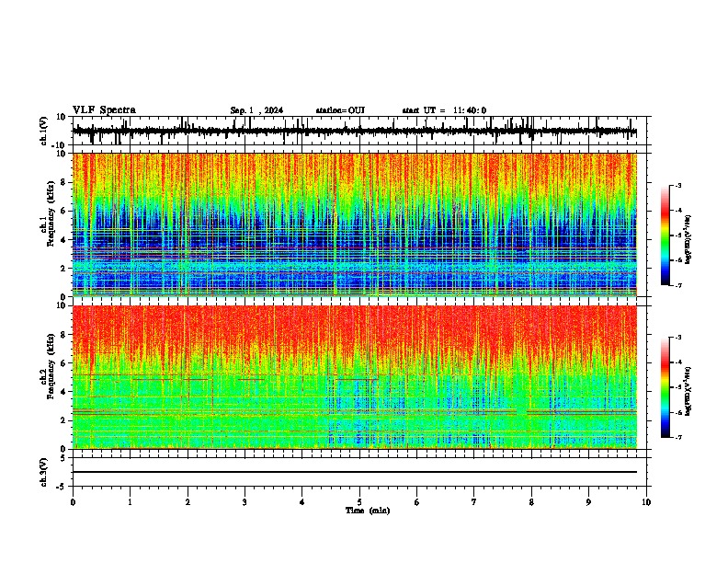Click the ch.3 flat voltage trace line
Viewport: 728px width, 563px height.
click(355, 472)
